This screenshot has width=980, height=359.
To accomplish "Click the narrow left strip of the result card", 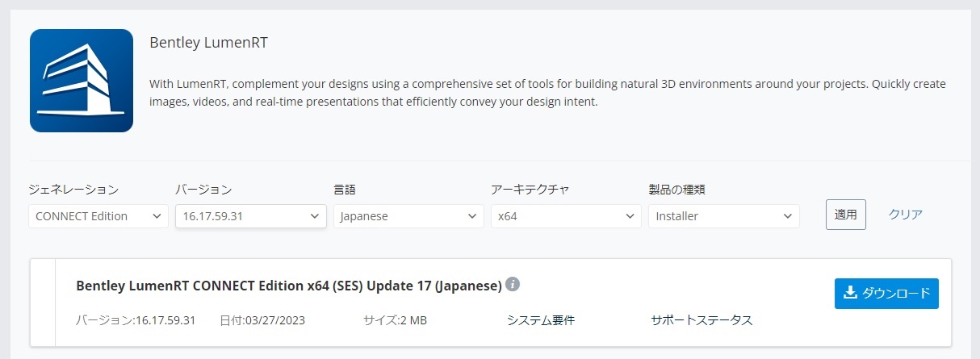I will pyautogui.click(x=43, y=303).
